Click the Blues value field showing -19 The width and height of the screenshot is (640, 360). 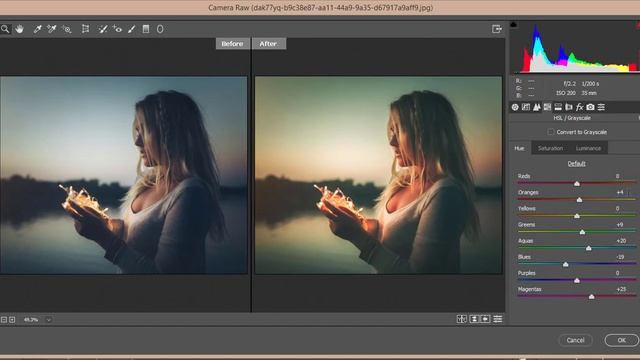[x=620, y=257]
